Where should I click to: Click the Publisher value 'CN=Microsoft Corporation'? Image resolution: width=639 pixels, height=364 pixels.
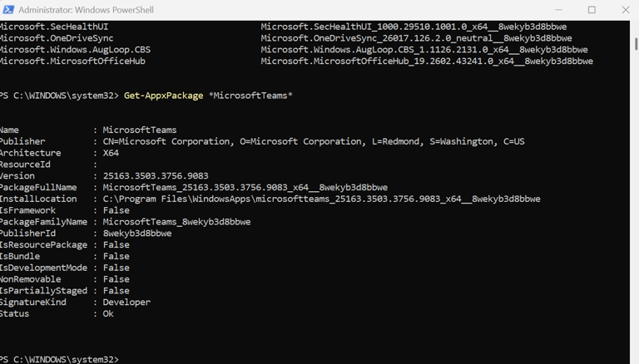(166, 141)
